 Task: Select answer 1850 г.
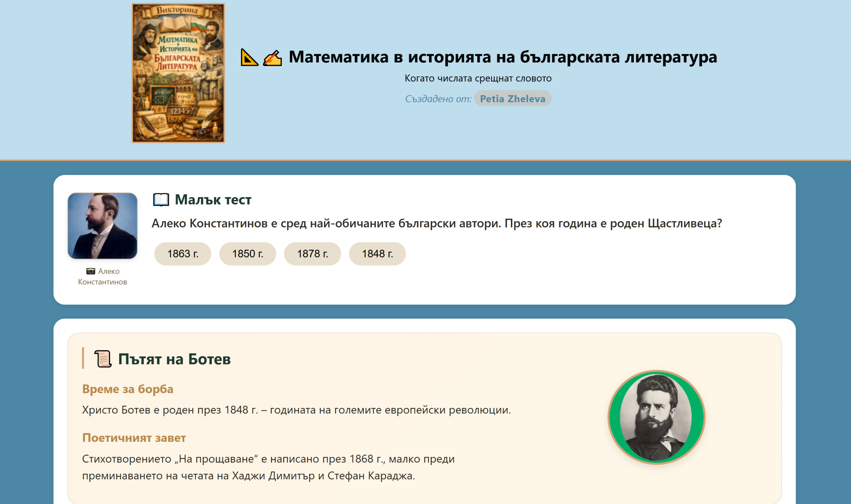click(x=247, y=254)
